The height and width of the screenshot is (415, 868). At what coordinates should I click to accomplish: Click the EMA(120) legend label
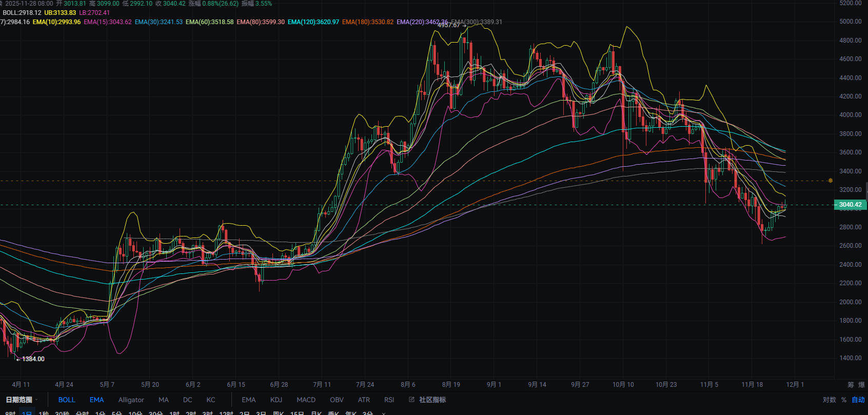pos(313,22)
